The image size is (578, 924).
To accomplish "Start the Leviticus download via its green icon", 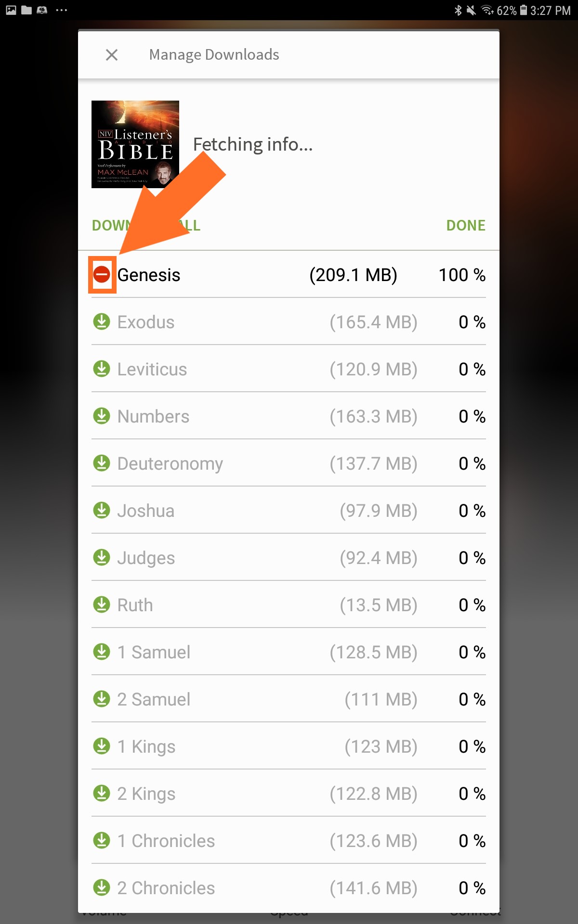I will point(102,369).
